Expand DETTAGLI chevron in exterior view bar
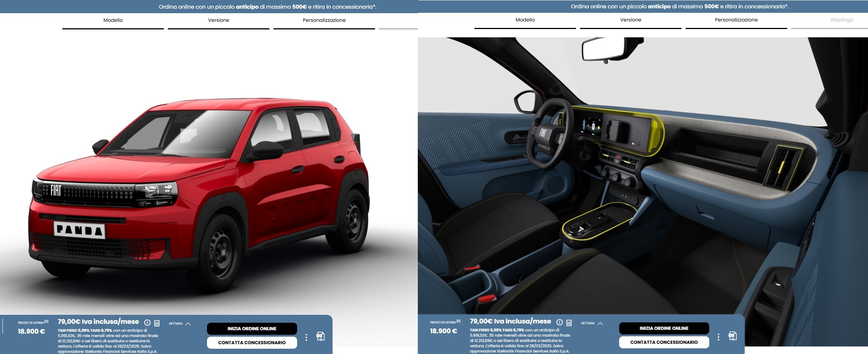Screen dimensions: 868x354 pyautogui.click(x=188, y=323)
